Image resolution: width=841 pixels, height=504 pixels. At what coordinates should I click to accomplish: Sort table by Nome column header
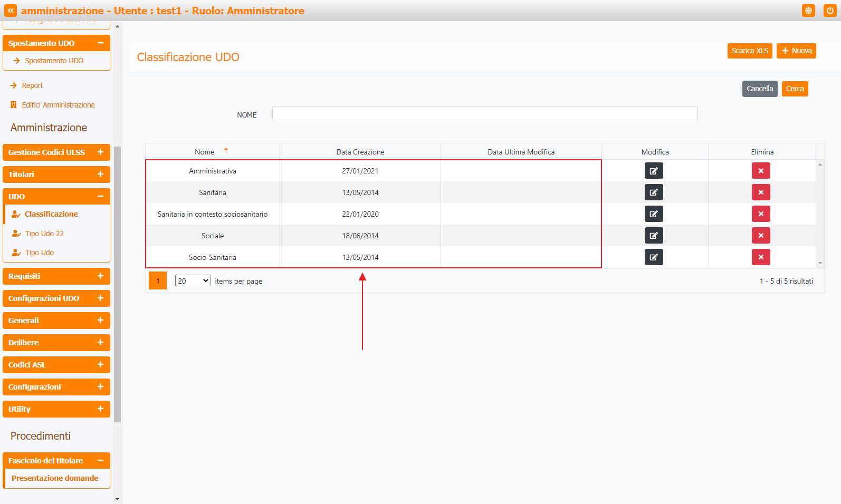click(x=205, y=152)
